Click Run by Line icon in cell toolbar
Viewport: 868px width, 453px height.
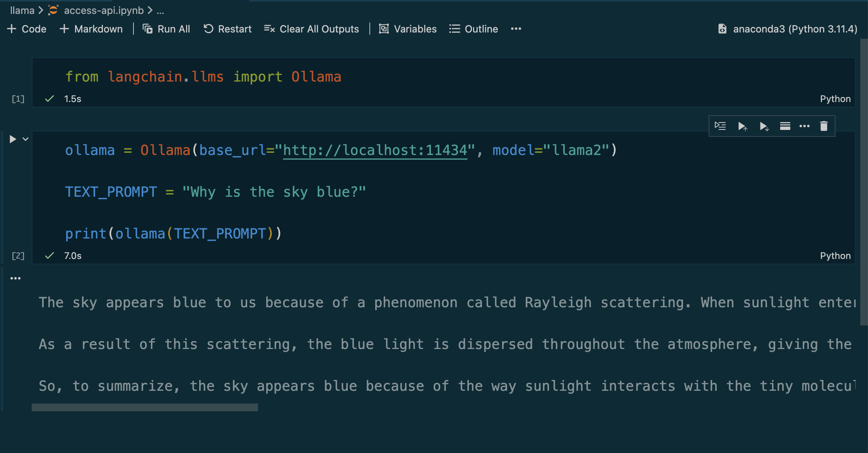(720, 126)
